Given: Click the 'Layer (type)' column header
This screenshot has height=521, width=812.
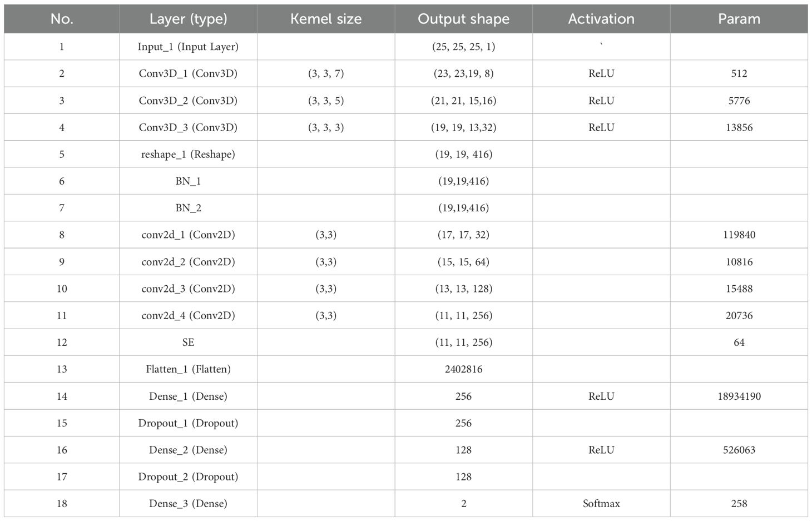Looking at the screenshot, I should point(188,19).
